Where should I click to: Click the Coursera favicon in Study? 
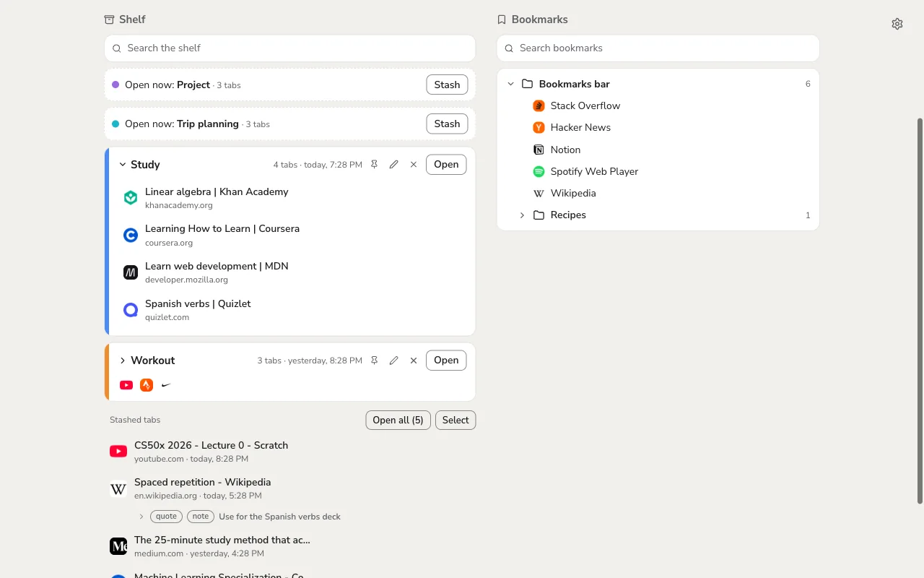pos(131,235)
